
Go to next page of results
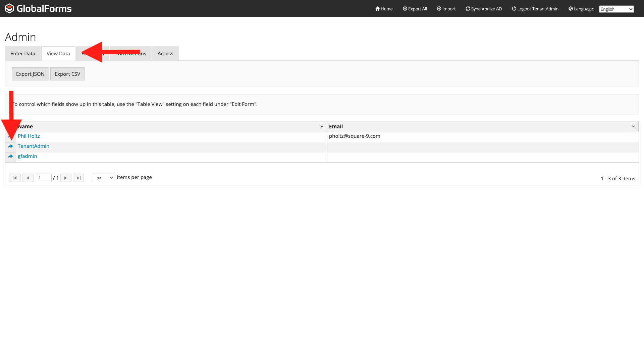pyautogui.click(x=66, y=178)
